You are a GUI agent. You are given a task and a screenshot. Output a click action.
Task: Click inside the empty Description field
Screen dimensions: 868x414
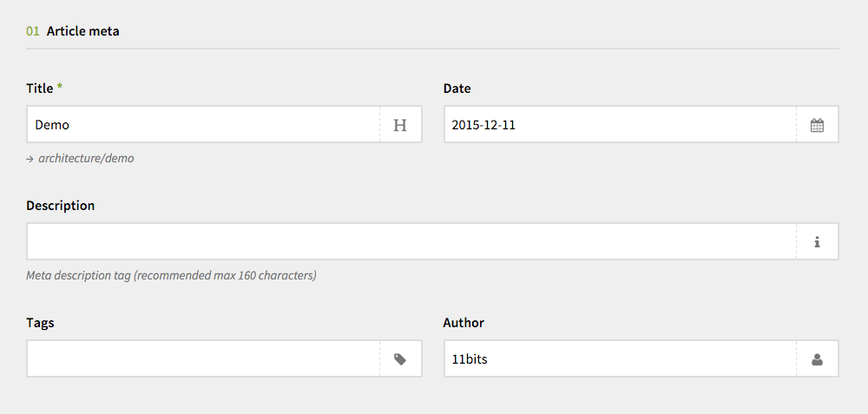click(x=411, y=241)
